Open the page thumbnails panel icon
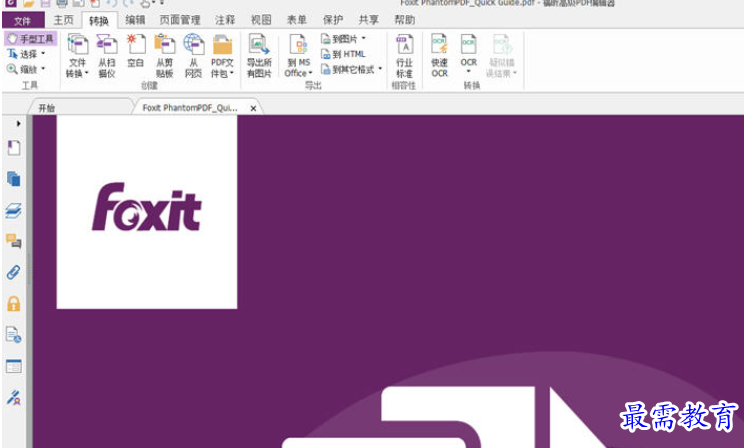 point(14,179)
